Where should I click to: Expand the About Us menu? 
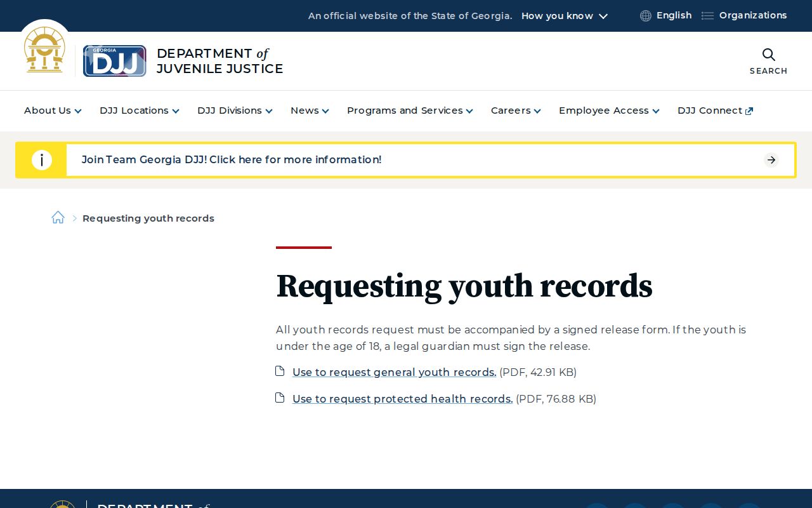tap(53, 110)
